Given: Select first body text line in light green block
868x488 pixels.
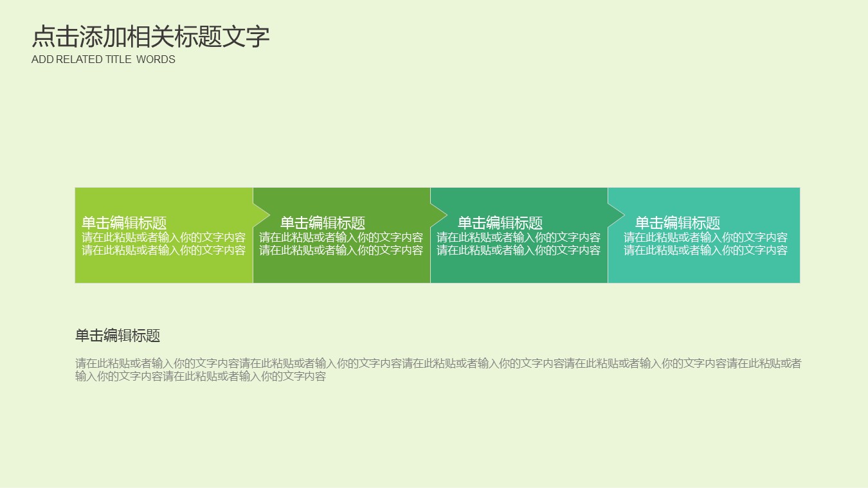Looking at the screenshot, I should point(163,237).
